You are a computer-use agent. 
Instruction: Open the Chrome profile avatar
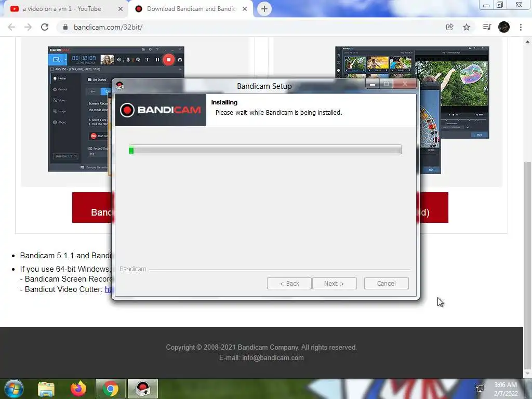coord(504,27)
